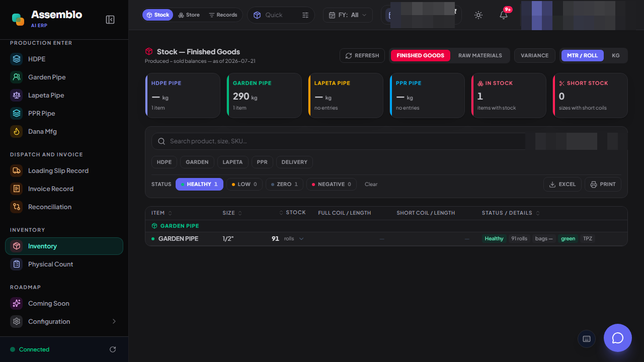Open the Short Stock summary card
644x362 pixels.
[x=590, y=96]
